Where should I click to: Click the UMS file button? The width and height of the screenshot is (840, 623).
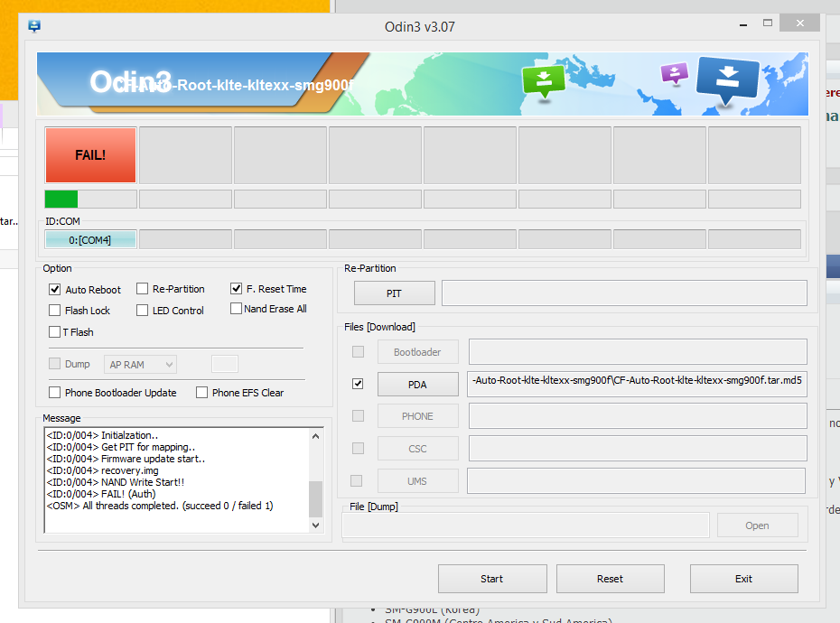(x=418, y=481)
